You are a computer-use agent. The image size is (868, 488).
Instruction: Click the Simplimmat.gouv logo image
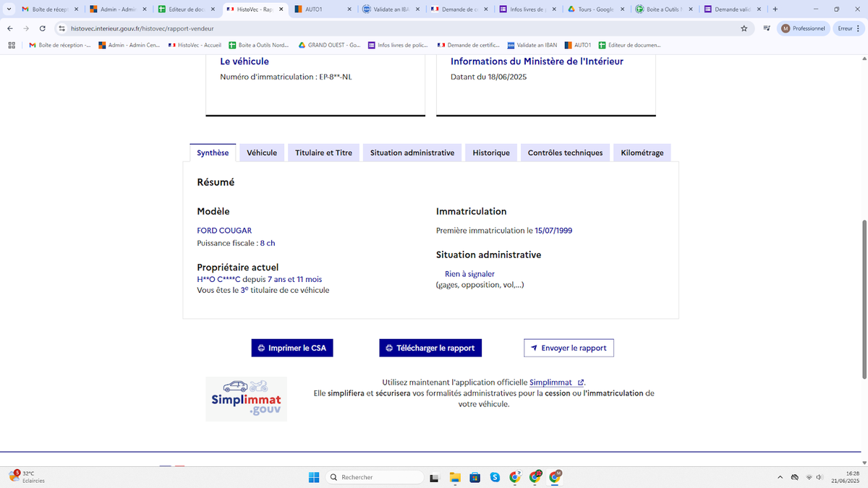(x=246, y=399)
